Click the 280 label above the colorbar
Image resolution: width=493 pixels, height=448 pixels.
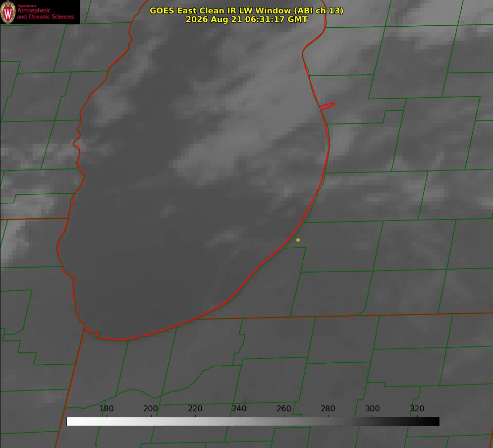pyautogui.click(x=328, y=408)
